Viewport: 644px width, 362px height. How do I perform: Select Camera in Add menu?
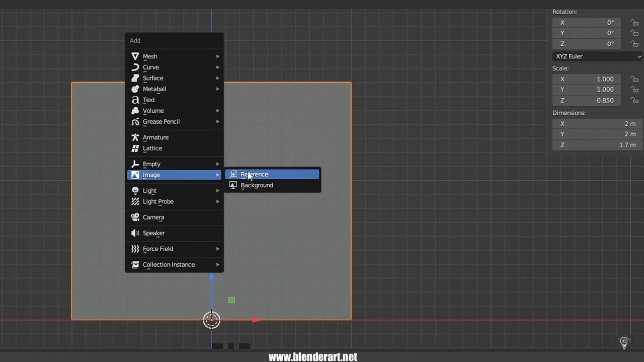174,218
